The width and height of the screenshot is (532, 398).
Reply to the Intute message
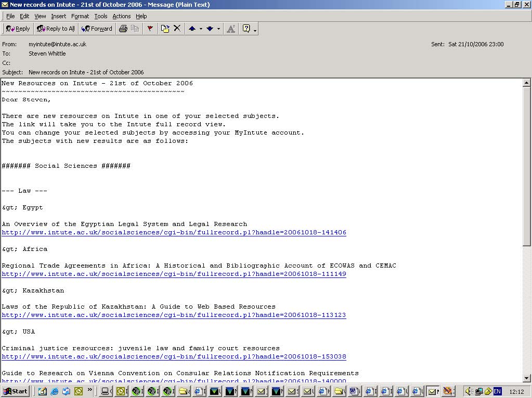[x=18, y=29]
